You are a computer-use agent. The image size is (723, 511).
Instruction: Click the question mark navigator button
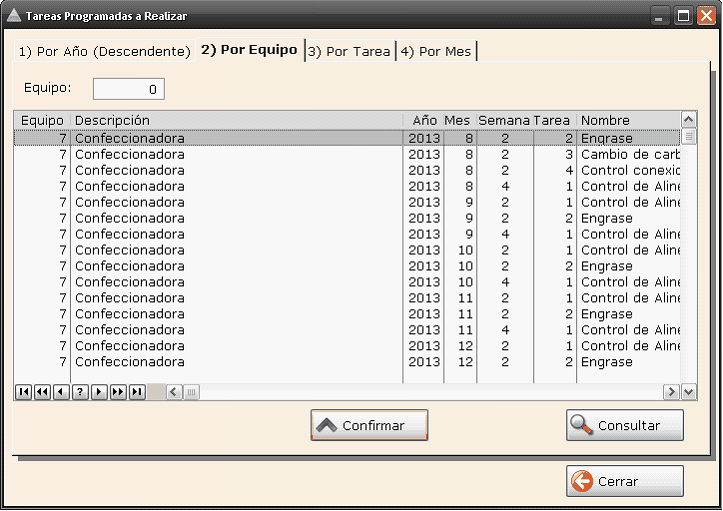coord(80,392)
